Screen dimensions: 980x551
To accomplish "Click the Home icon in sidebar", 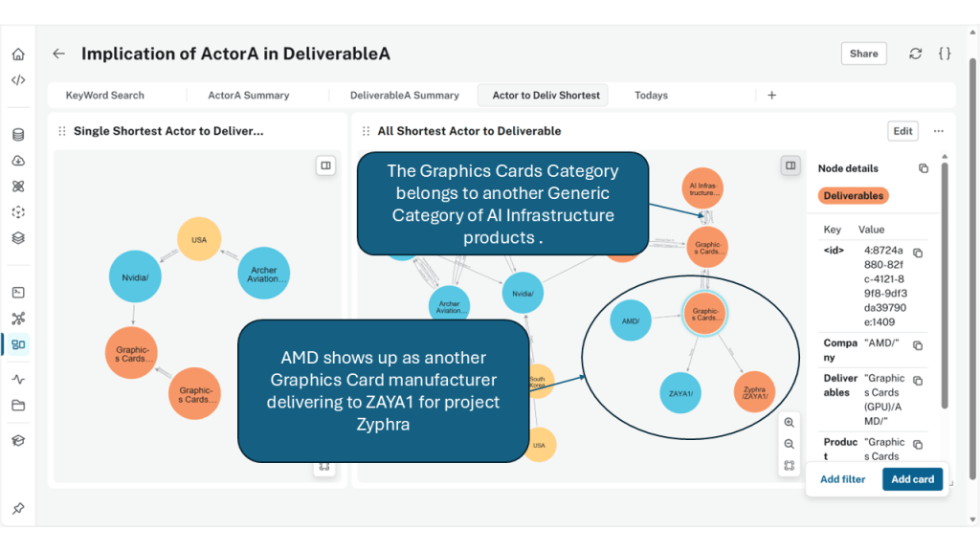I will 18,55.
